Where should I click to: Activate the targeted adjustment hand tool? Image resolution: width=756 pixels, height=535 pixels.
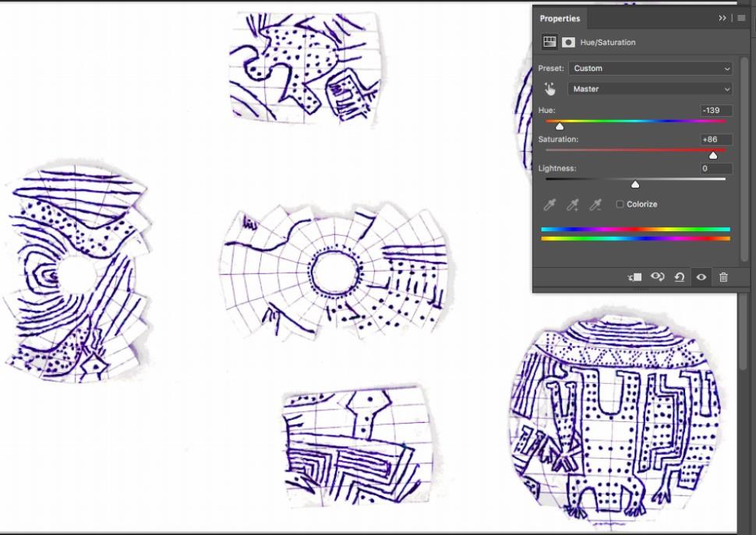click(549, 89)
